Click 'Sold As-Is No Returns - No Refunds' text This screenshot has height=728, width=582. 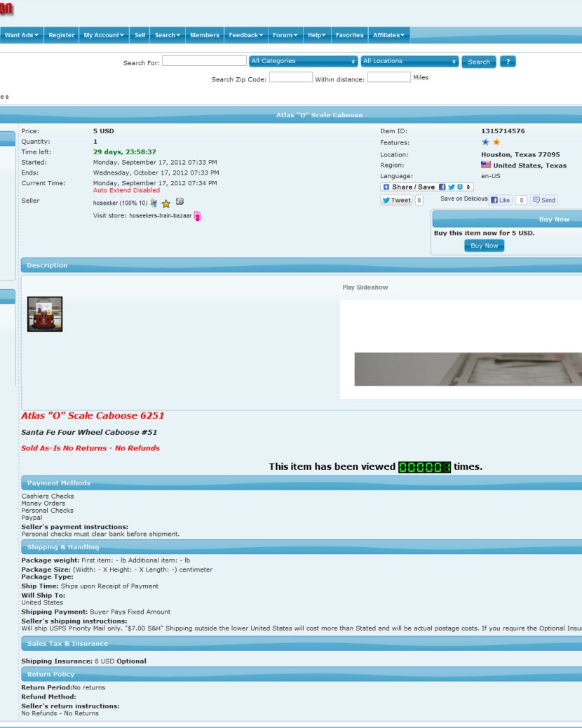tap(90, 448)
